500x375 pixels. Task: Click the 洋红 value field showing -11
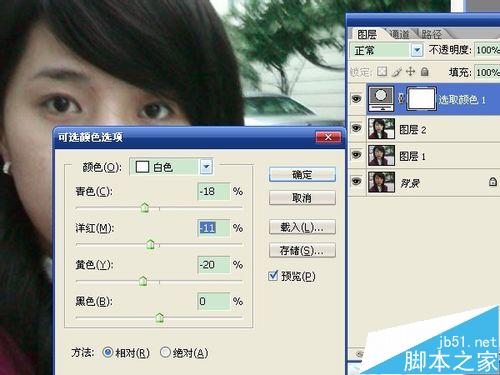coord(213,228)
